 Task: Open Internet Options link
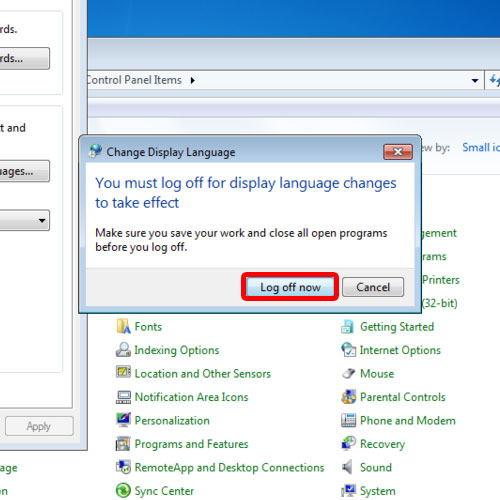[x=400, y=350]
